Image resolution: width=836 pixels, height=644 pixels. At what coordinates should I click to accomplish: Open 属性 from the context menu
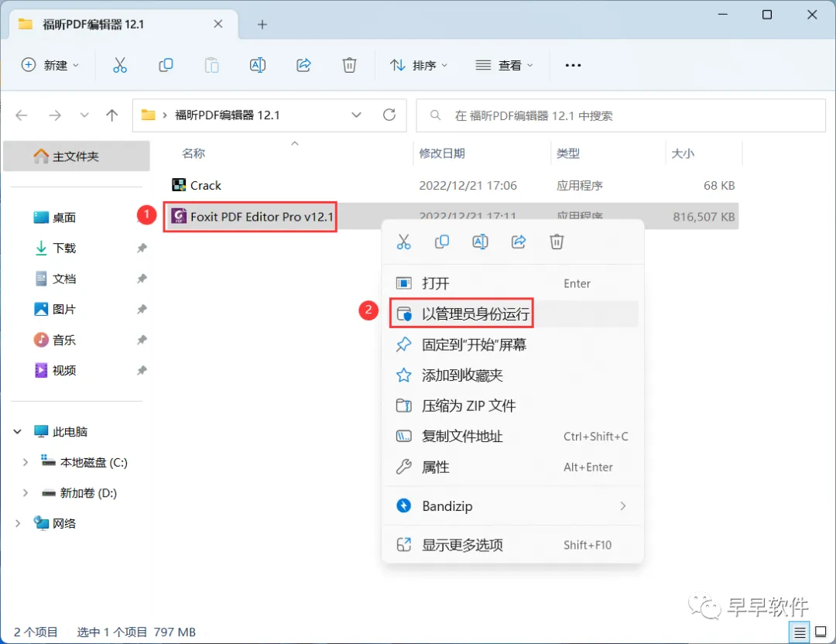coord(513,467)
